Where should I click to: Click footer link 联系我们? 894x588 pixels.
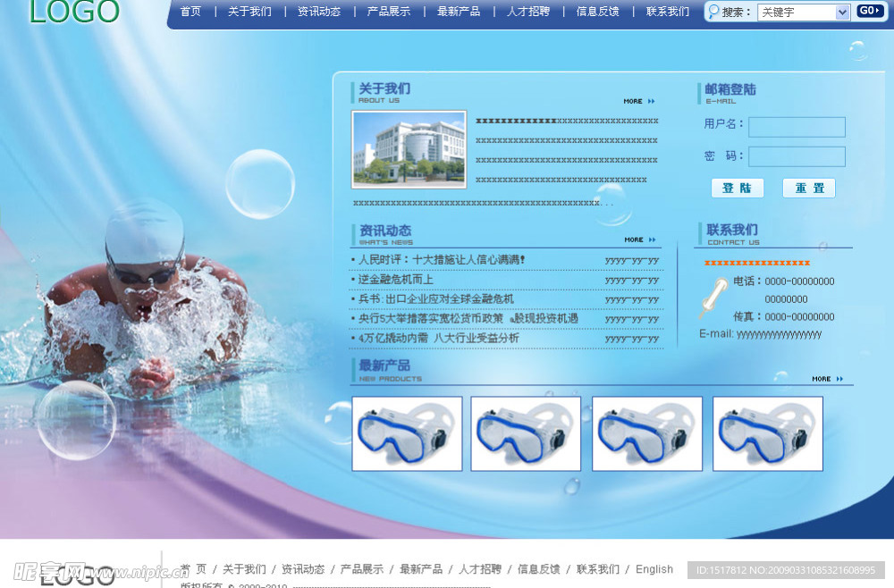597,568
